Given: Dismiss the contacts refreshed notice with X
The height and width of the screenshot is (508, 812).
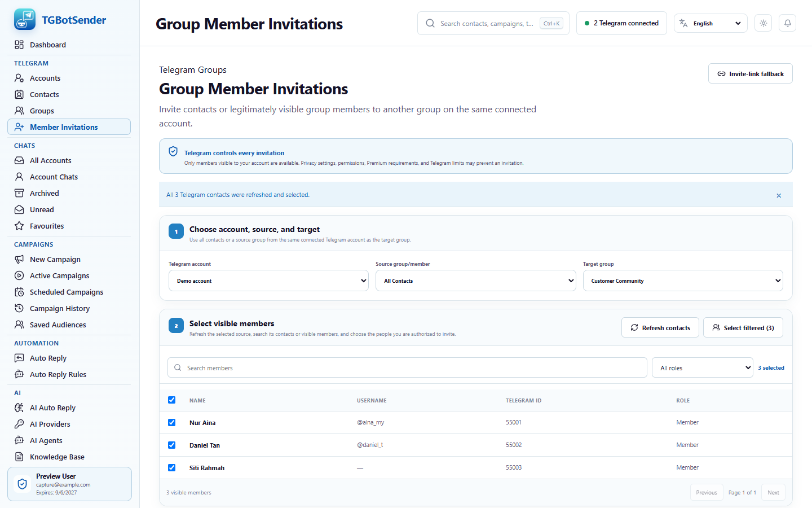Looking at the screenshot, I should coord(779,195).
